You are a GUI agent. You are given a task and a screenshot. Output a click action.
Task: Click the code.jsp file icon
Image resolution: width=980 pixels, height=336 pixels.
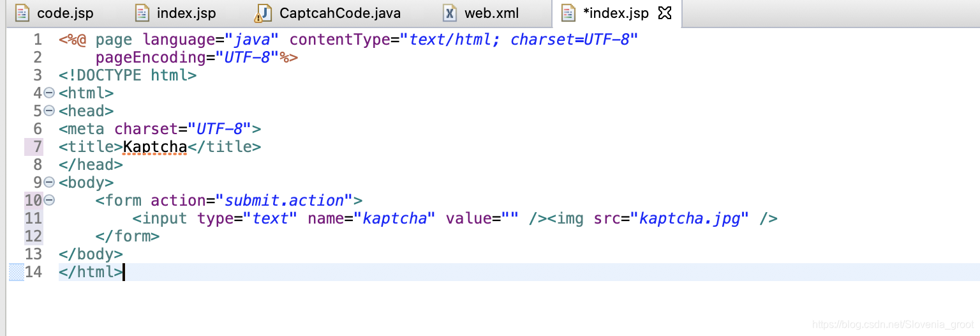pyautogui.click(x=22, y=13)
